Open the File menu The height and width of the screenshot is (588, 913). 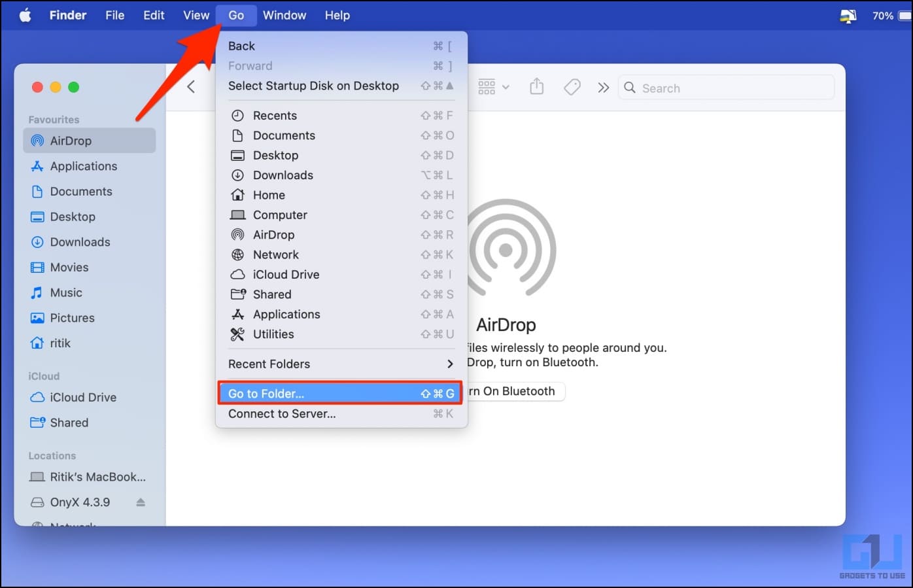(x=115, y=15)
